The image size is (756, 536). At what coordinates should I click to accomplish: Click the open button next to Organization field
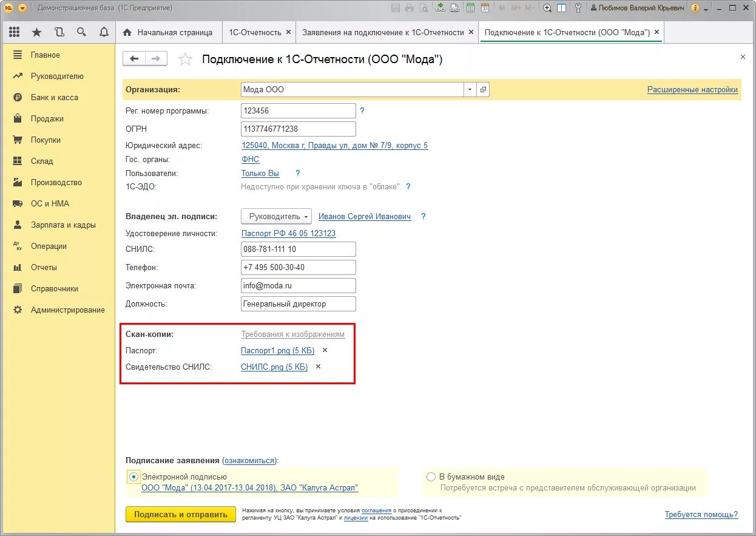pyautogui.click(x=483, y=89)
